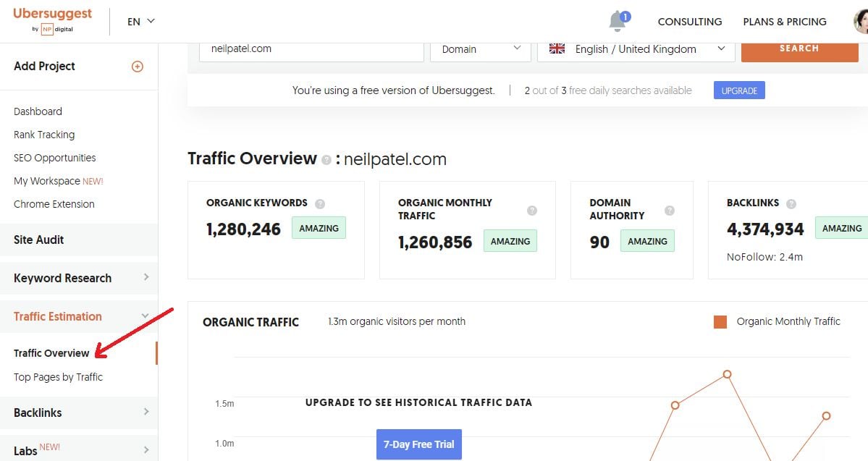This screenshot has width=868, height=461.
Task: Click the orange legend color swatch
Action: pos(720,321)
